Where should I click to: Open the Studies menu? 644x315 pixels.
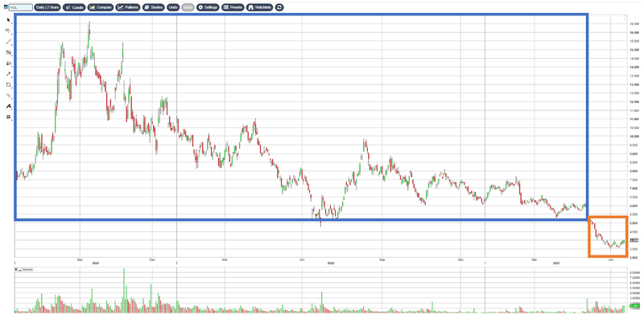(154, 7)
